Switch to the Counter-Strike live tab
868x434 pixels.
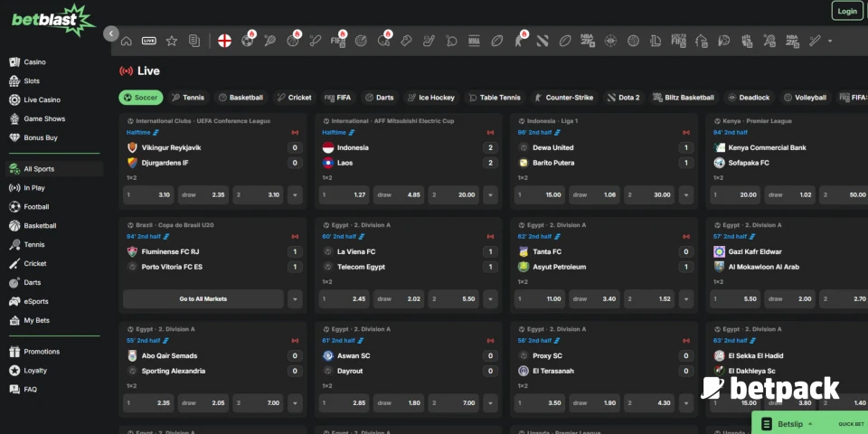(563, 98)
